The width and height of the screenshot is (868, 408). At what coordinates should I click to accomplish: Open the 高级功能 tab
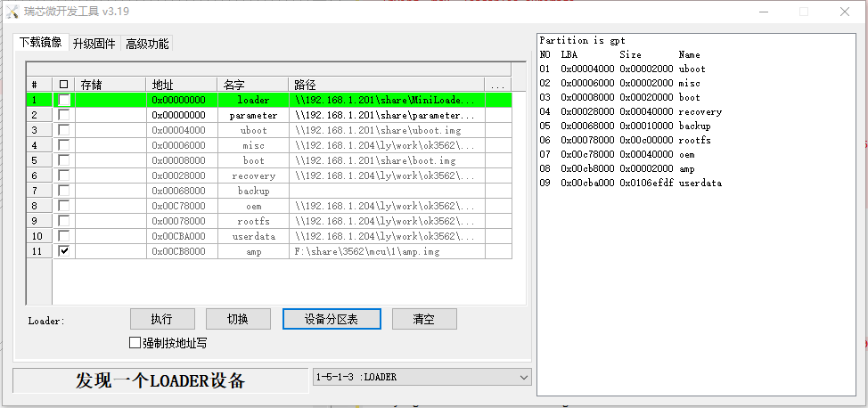pyautogui.click(x=147, y=44)
